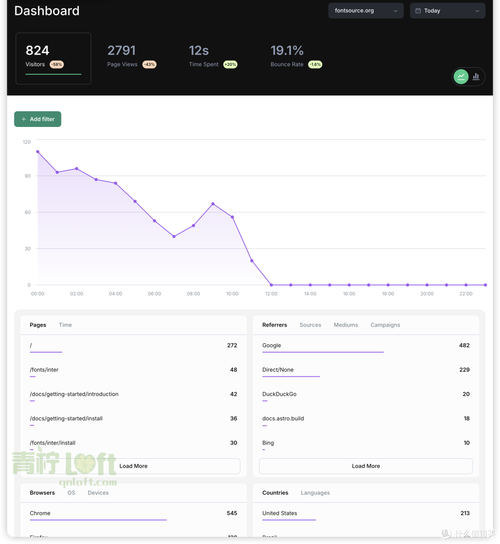Click the calendar icon beside Today
500x544 pixels.
[418, 11]
